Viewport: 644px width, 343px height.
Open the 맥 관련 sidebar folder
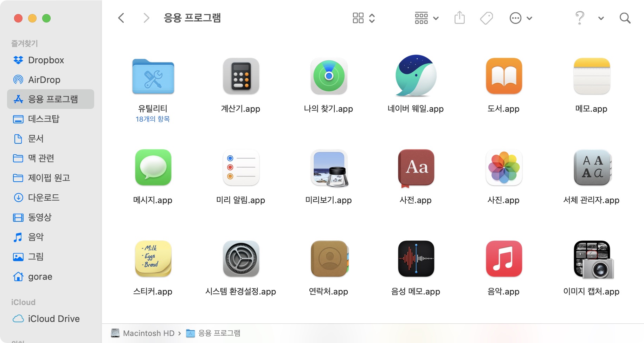click(51, 158)
